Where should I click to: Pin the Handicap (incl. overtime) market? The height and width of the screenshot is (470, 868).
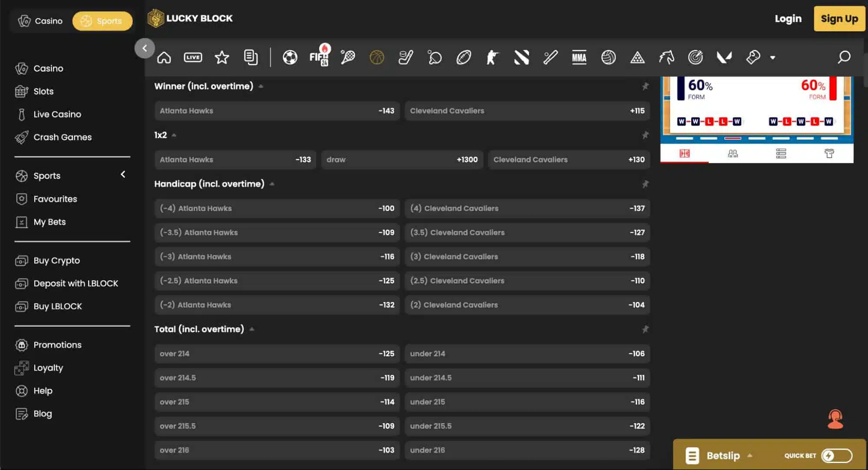click(645, 184)
